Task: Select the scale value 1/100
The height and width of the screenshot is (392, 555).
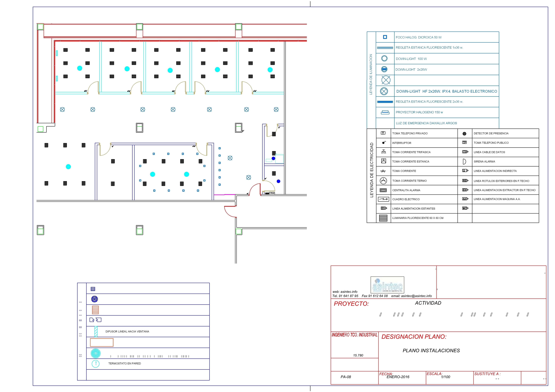Action: (446, 377)
